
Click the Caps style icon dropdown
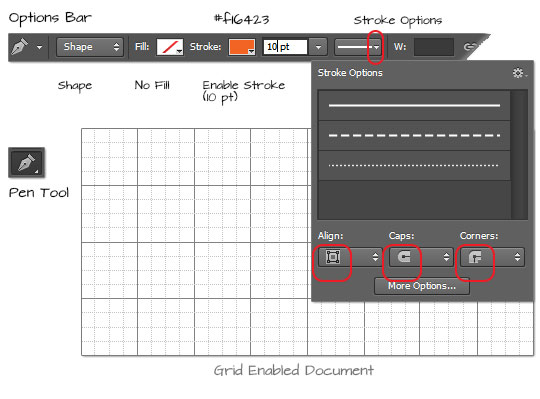point(421,257)
